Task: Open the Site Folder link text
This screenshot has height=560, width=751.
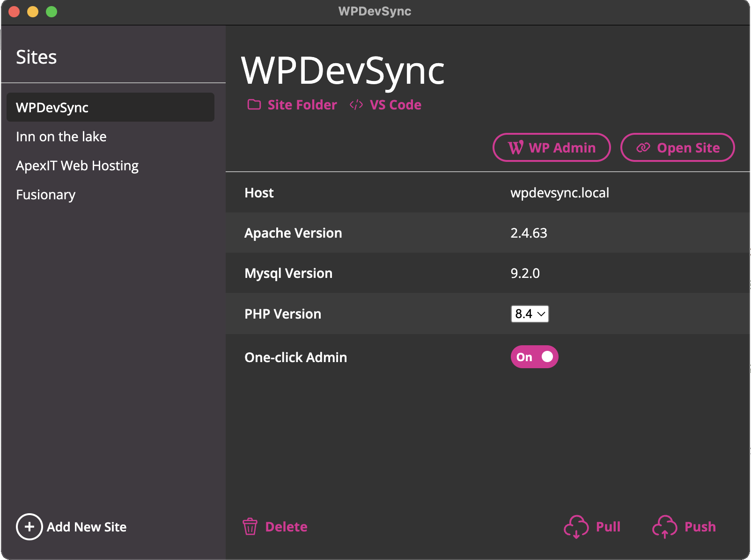Action: (302, 105)
